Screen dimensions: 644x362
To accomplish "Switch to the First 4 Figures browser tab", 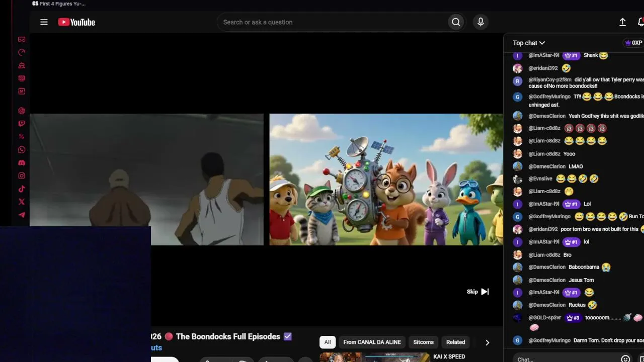I will [59, 4].
